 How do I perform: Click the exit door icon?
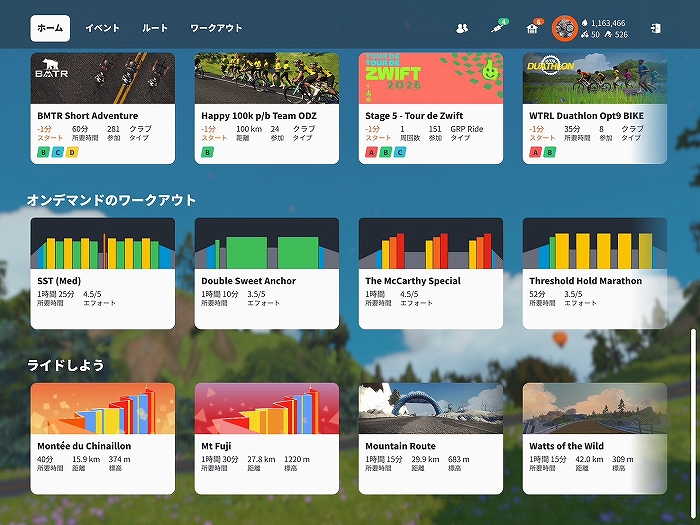click(x=655, y=28)
